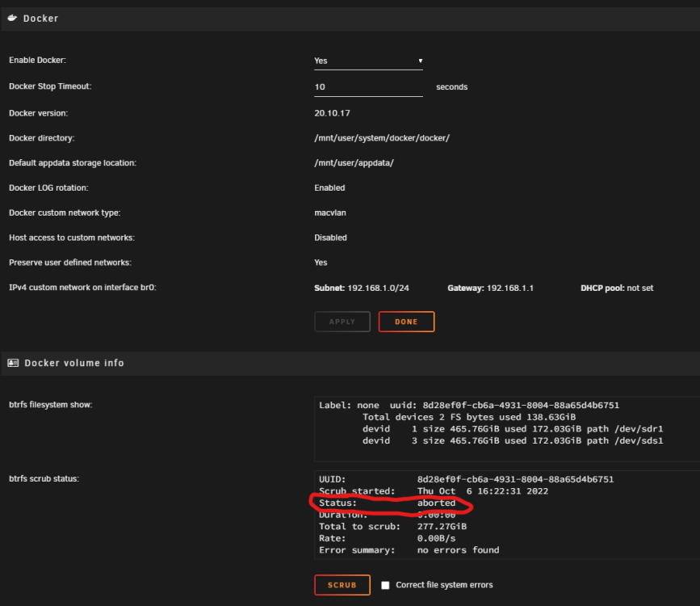700x606 pixels.
Task: Click the Enable Docker dropdown arrow
Action: [x=420, y=61]
